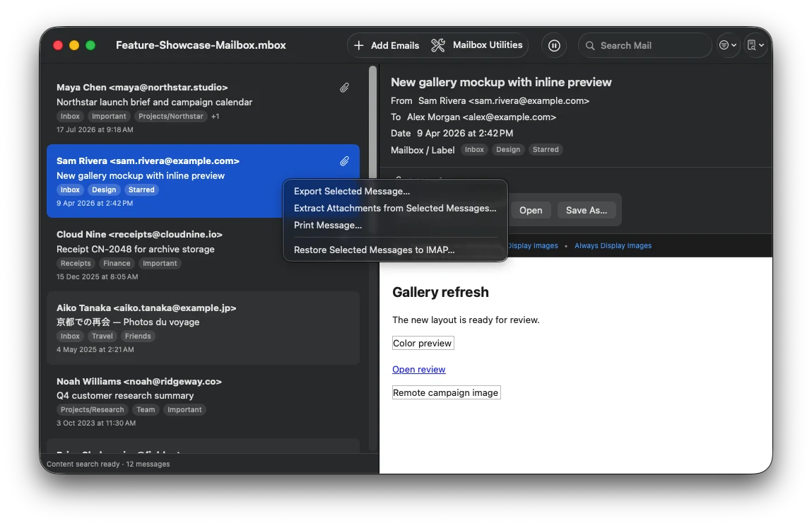
Task: Follow the Open review hyperlink
Action: (x=418, y=370)
